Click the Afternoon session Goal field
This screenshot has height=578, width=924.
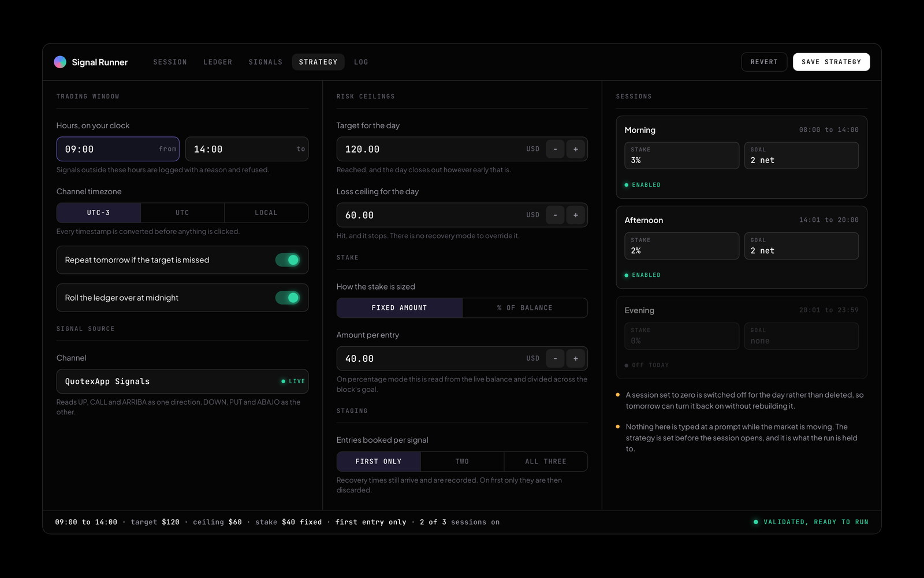tap(802, 246)
